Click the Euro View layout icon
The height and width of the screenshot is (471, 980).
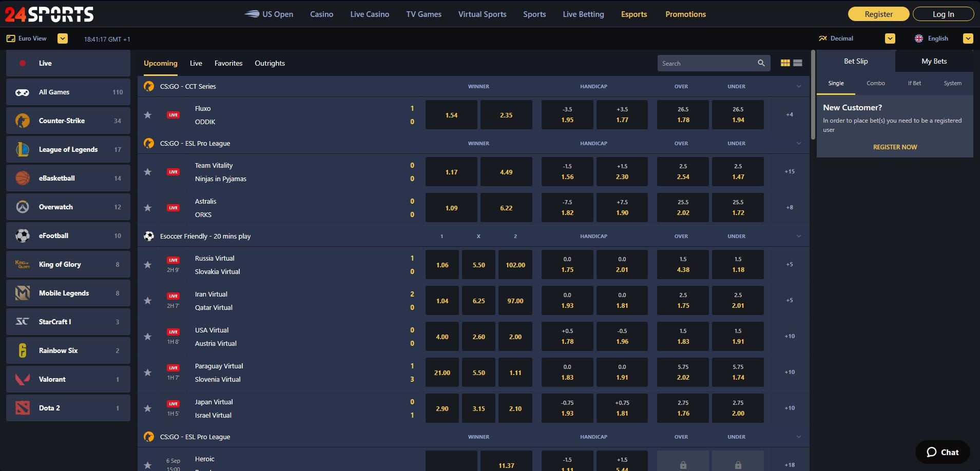coord(10,38)
